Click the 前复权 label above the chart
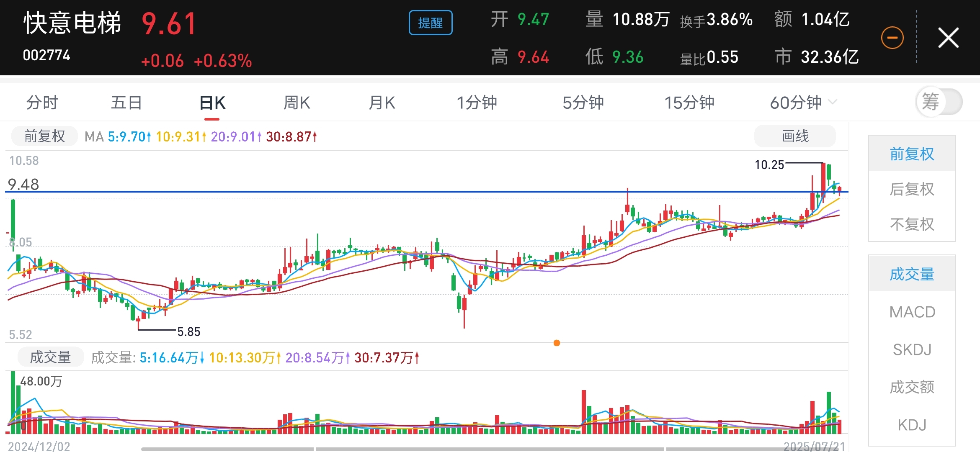 coord(44,136)
